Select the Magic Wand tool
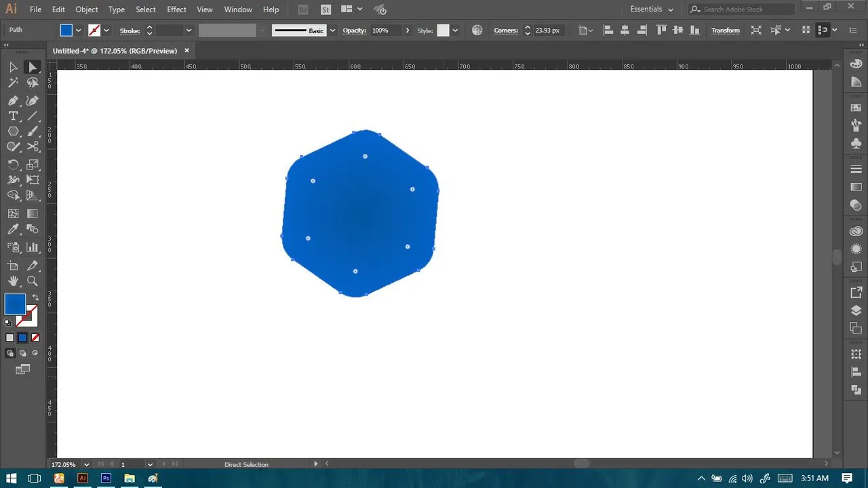The image size is (868, 488). tap(13, 83)
